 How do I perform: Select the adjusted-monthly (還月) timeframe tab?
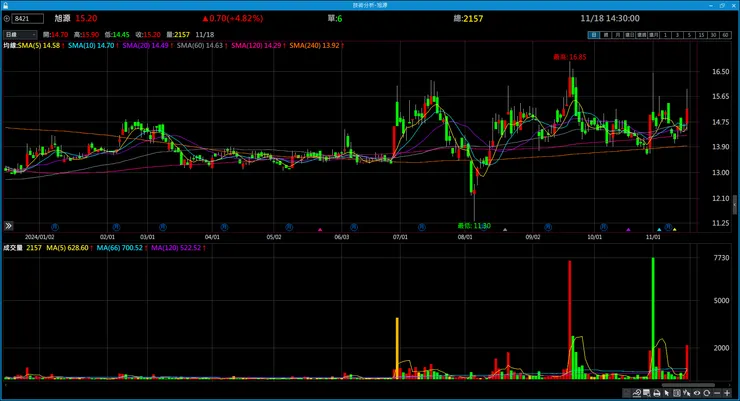click(654, 35)
